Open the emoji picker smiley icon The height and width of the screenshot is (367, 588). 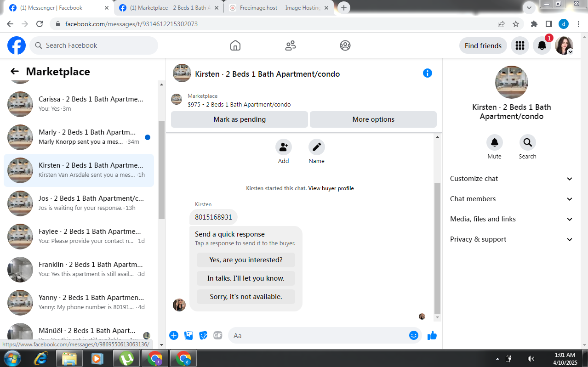414,335
